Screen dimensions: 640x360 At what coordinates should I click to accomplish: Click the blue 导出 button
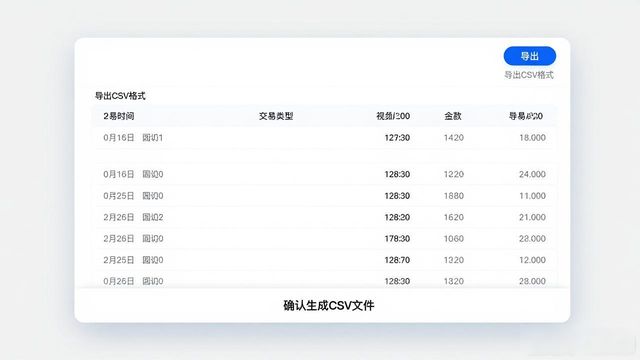529,56
